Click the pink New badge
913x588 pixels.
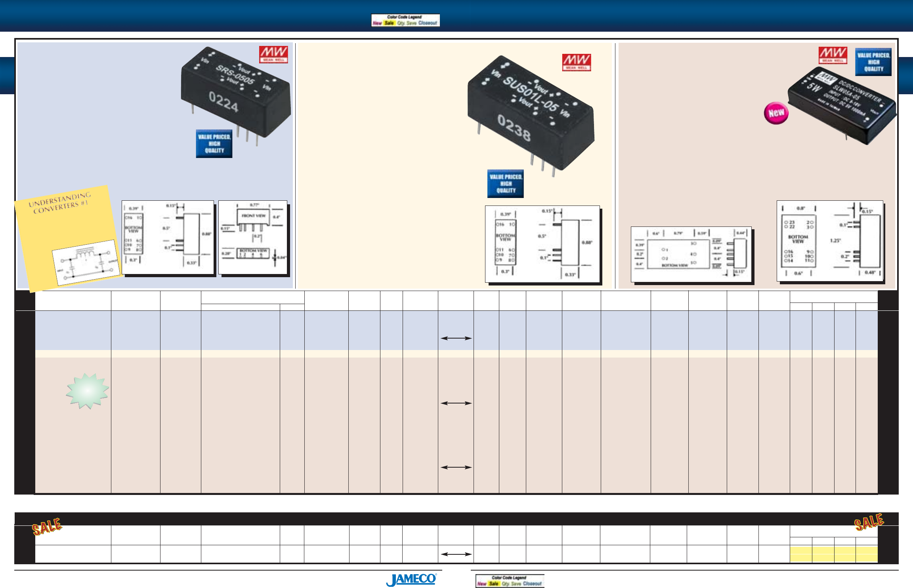[776, 113]
